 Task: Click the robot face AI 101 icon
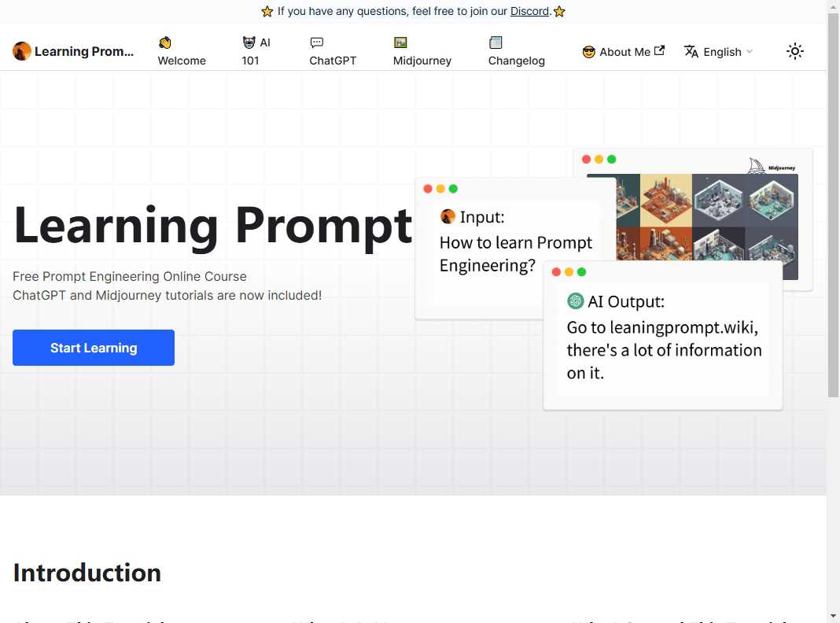click(x=249, y=42)
